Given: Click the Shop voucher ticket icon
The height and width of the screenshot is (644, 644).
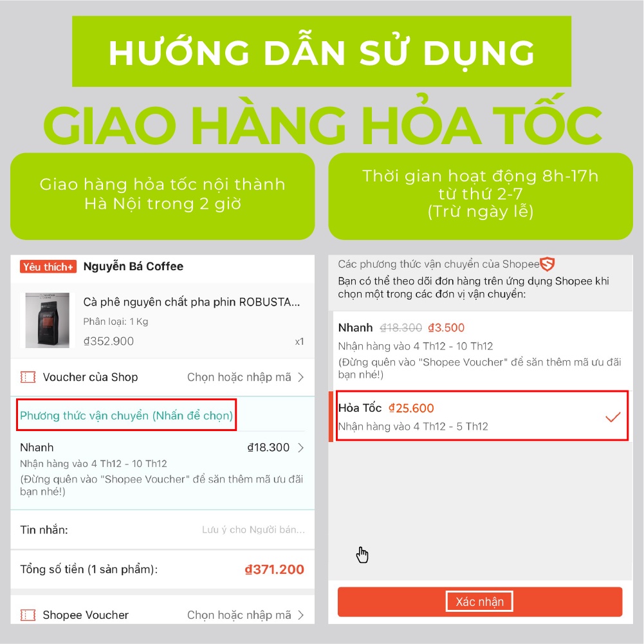Looking at the screenshot, I should point(28,377).
